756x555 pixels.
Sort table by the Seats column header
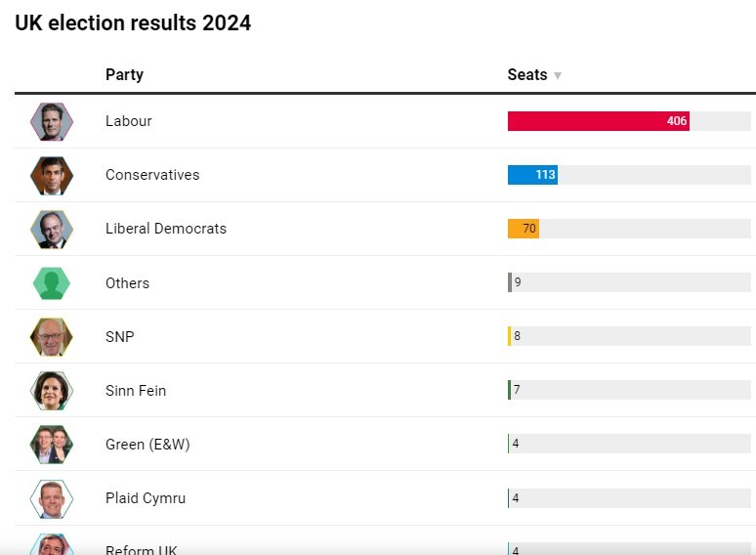point(527,75)
